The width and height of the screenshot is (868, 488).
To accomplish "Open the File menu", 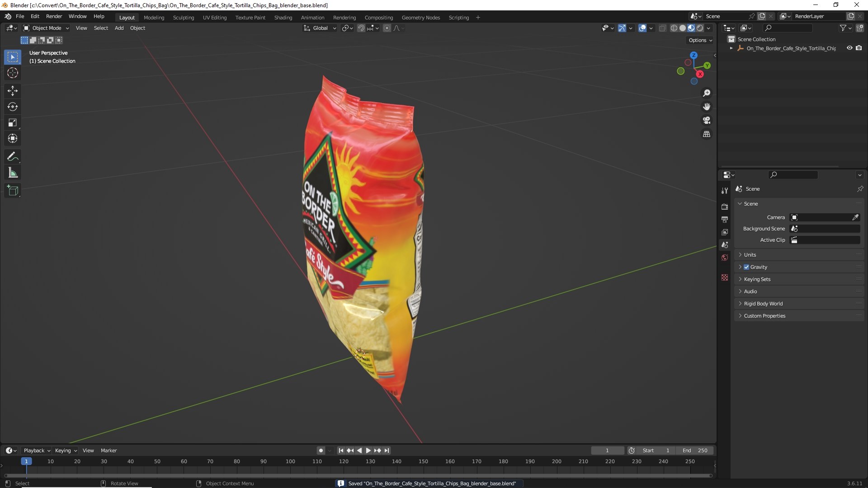I will (x=20, y=16).
